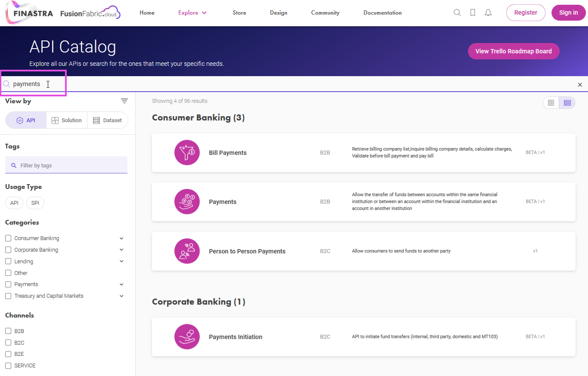Open the FusionFabric.cloud logo link

click(90, 13)
